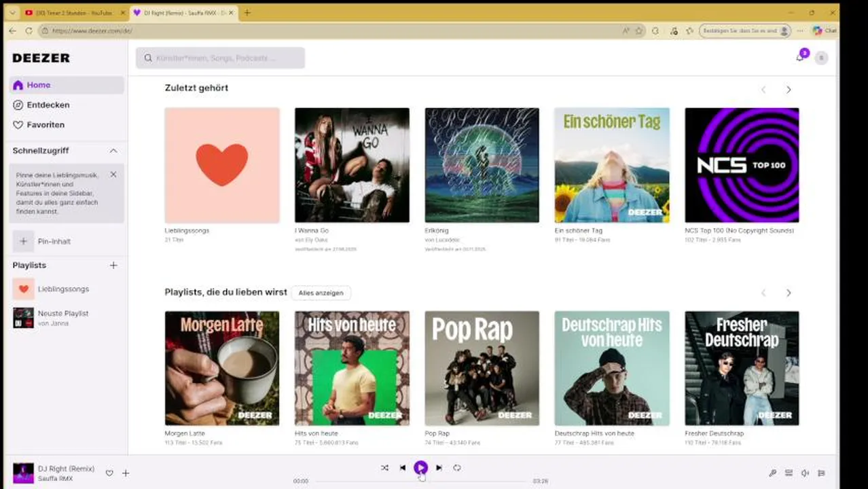Open the lyrics microphone icon in player
This screenshot has width=868, height=489.
pyautogui.click(x=772, y=473)
